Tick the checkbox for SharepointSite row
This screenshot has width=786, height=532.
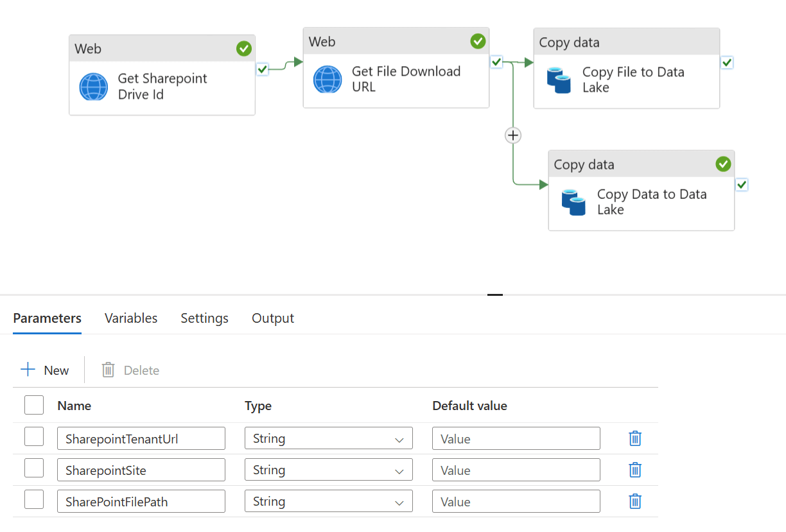[34, 468]
